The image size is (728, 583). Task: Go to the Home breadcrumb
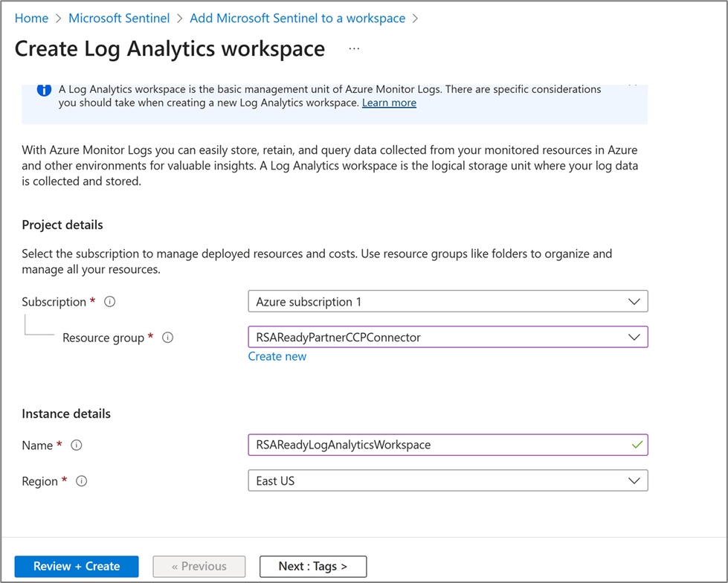[31, 18]
